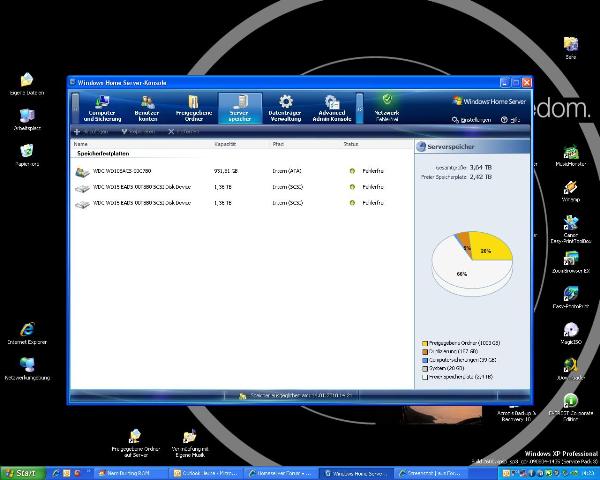
Task: Switch to the Windows Home Server taskbar button
Action: click(357, 473)
